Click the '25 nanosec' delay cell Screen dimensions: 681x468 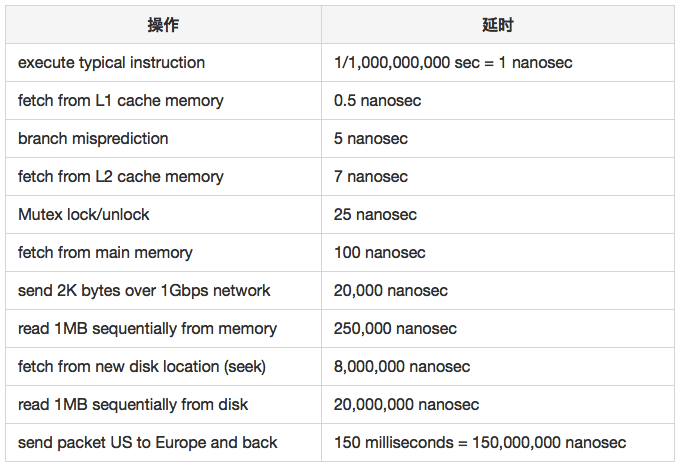375,215
